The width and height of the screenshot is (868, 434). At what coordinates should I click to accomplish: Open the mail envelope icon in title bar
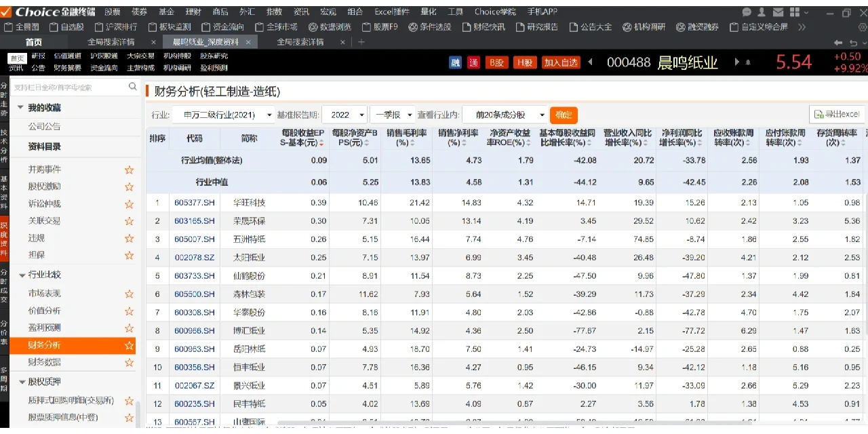(778, 12)
